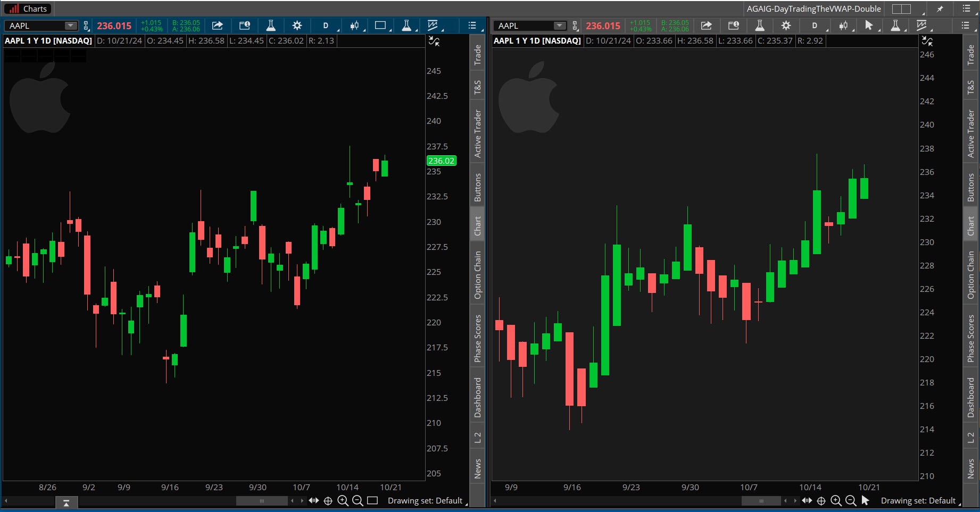Viewport: 980px width, 512px height.
Task: Click rectangle tool icon, left chart bottom
Action: [x=372, y=501]
